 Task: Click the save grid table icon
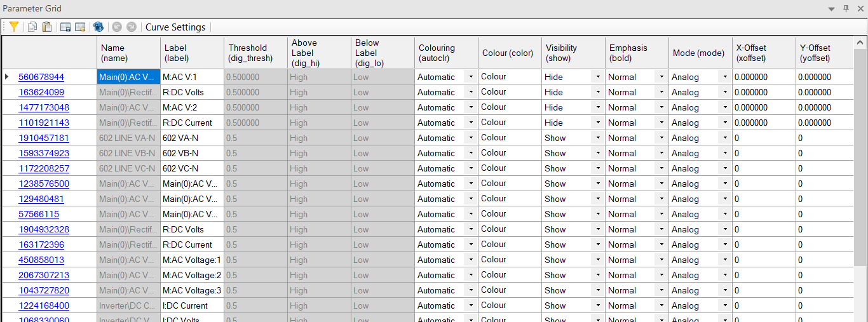(x=65, y=27)
